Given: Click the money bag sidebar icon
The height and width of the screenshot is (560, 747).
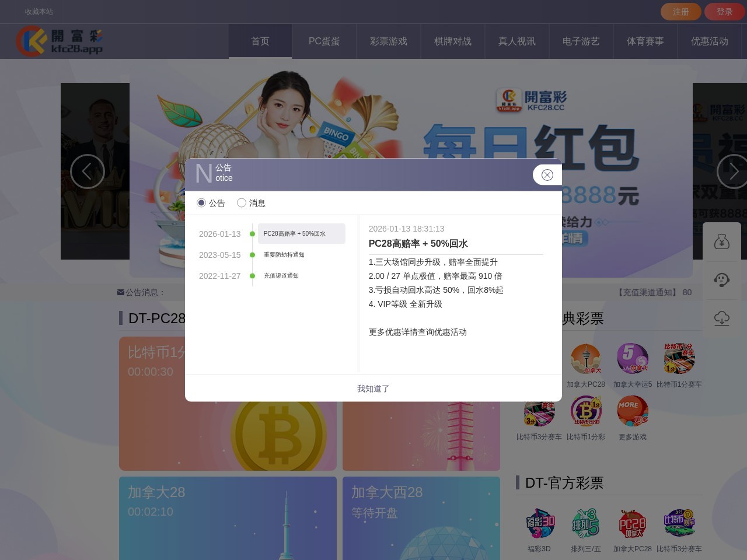Looking at the screenshot, I should pos(722,242).
